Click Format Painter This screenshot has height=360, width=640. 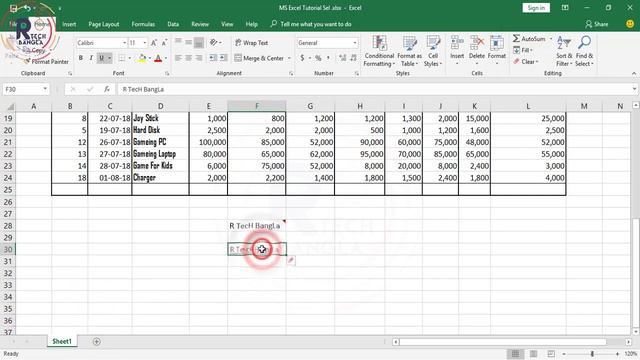coord(46,62)
